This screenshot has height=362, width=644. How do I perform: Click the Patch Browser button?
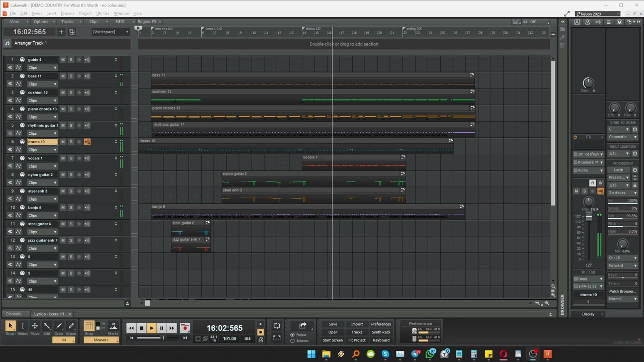point(622,291)
